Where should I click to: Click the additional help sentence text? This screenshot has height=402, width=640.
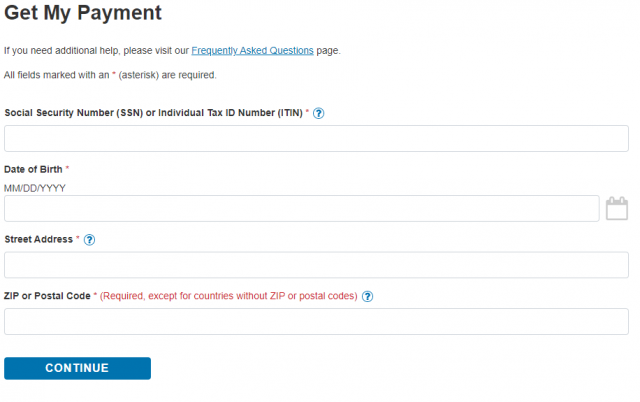pyautogui.click(x=172, y=51)
